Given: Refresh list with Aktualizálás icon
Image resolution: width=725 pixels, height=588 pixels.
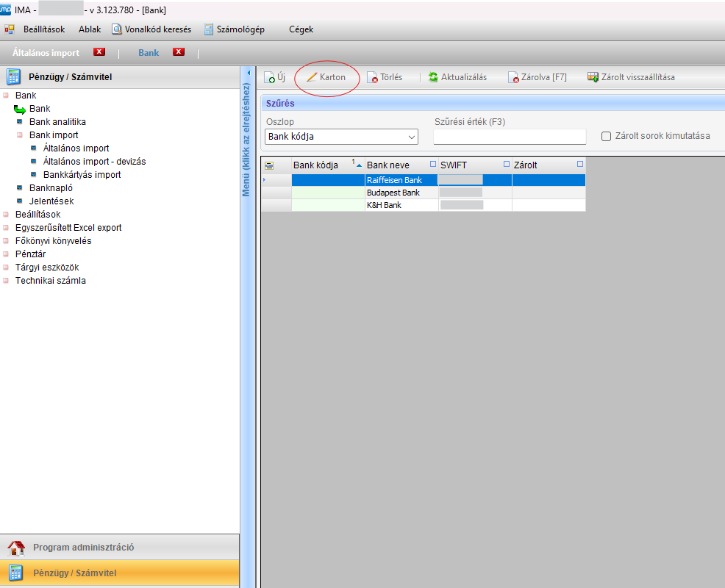Looking at the screenshot, I should (434, 77).
